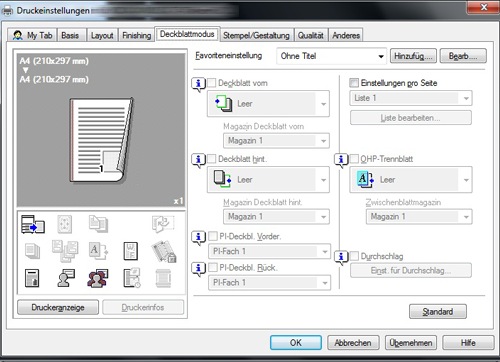Click the Druckeranzeige button
The height and width of the screenshot is (362, 500).
58,307
